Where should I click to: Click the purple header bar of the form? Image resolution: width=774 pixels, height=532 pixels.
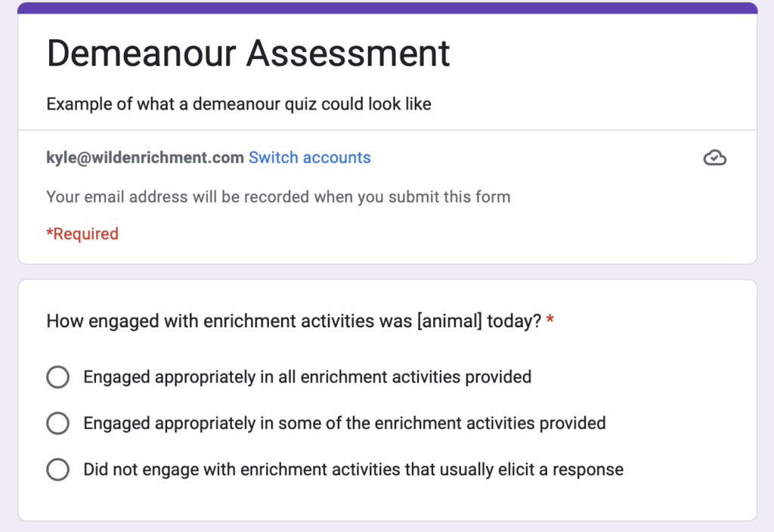point(388,8)
